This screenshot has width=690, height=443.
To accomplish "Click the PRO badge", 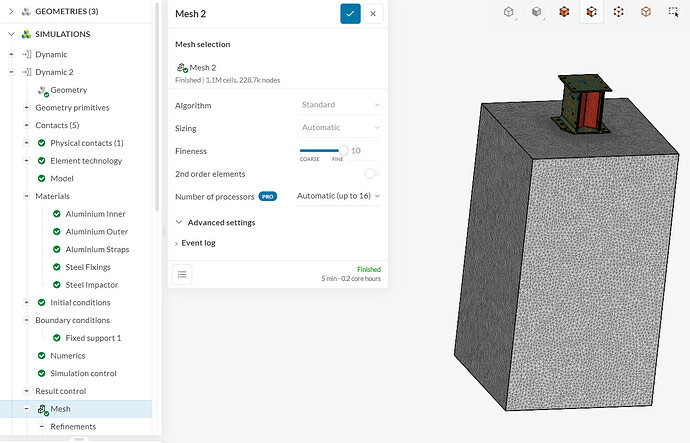I will 268,197.
